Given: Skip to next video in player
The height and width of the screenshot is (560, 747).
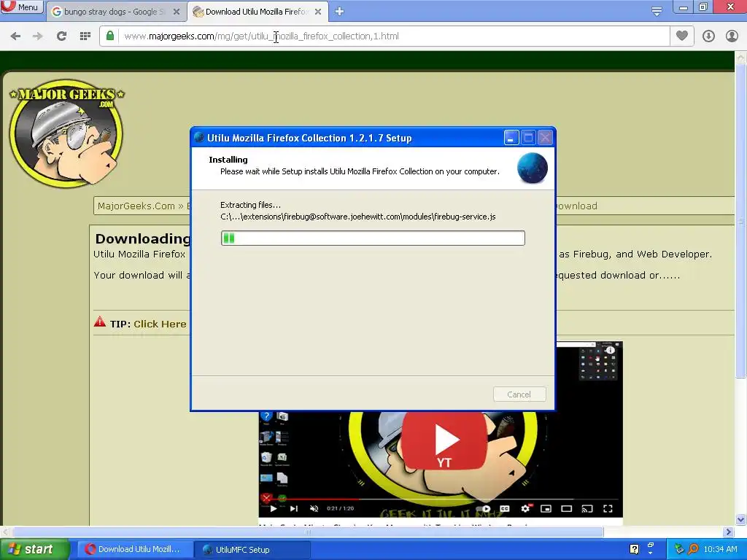Looking at the screenshot, I should pos(294,508).
